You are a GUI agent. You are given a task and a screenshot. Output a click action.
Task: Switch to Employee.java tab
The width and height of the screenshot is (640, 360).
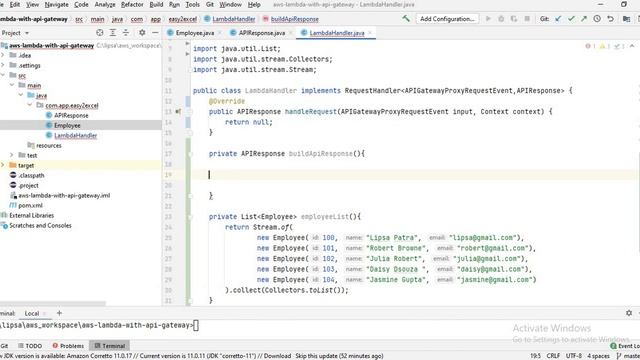pyautogui.click(x=194, y=33)
